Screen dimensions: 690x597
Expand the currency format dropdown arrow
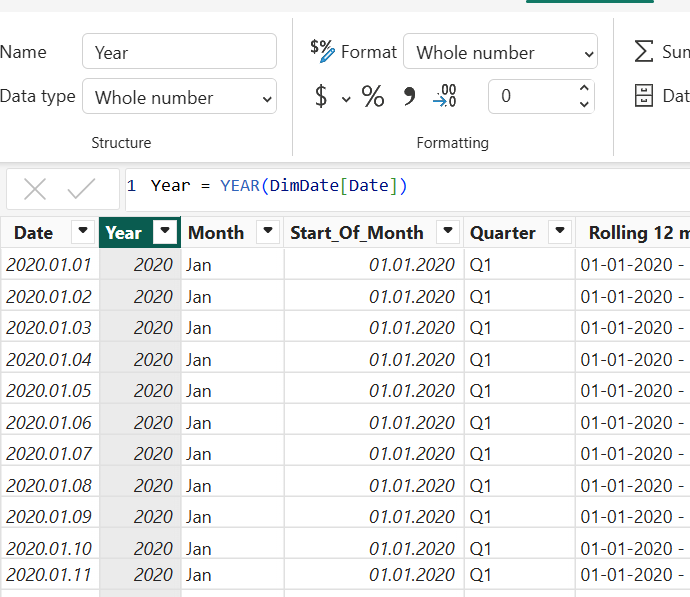(x=346, y=99)
